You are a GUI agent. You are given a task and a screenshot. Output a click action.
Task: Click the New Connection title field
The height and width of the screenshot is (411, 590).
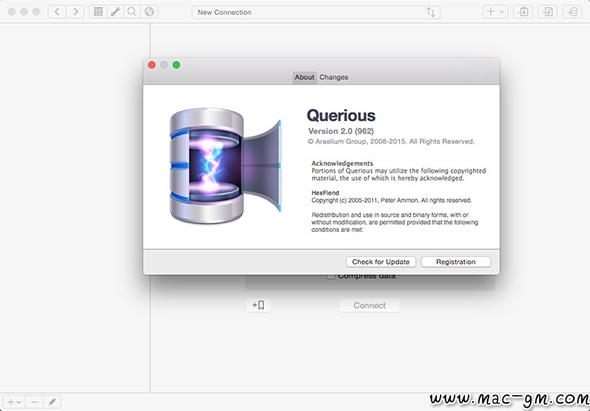point(316,12)
